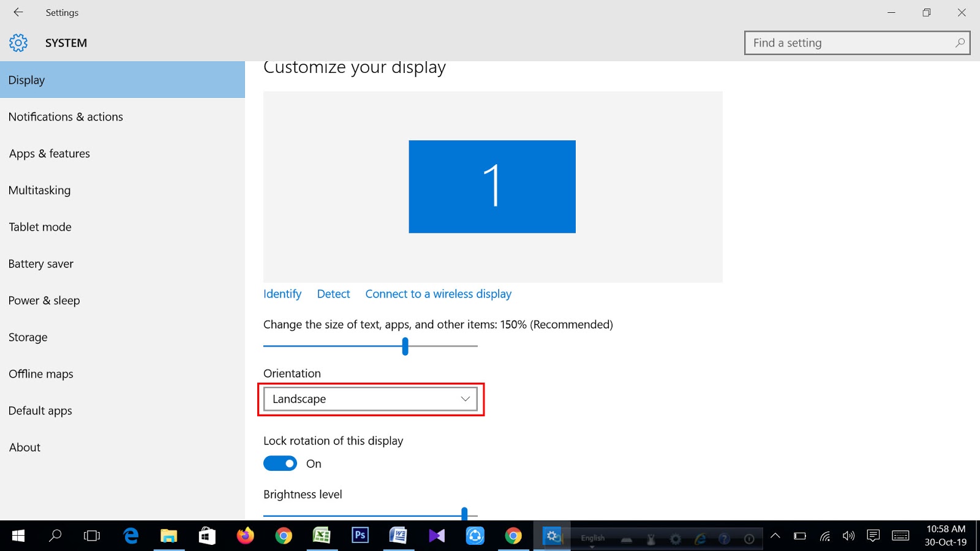This screenshot has width=980, height=551.
Task: Click the Wi-Fi icon in the system tray
Action: click(824, 536)
